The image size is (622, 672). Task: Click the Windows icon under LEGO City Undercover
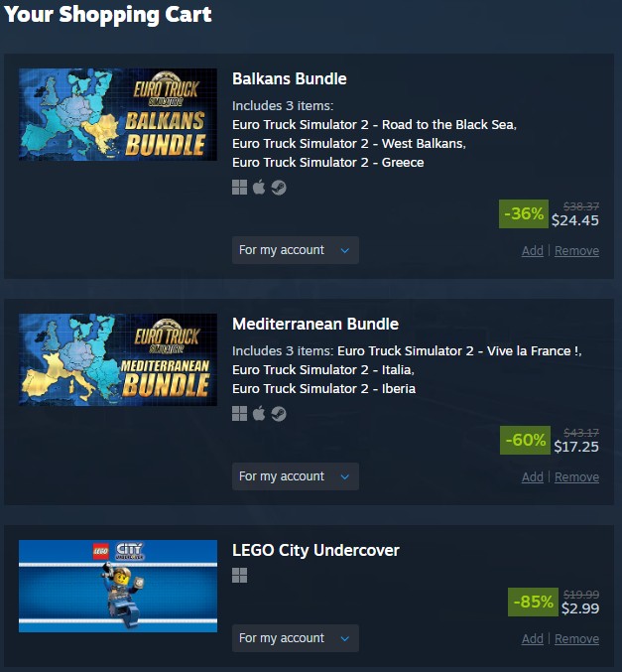point(239,575)
